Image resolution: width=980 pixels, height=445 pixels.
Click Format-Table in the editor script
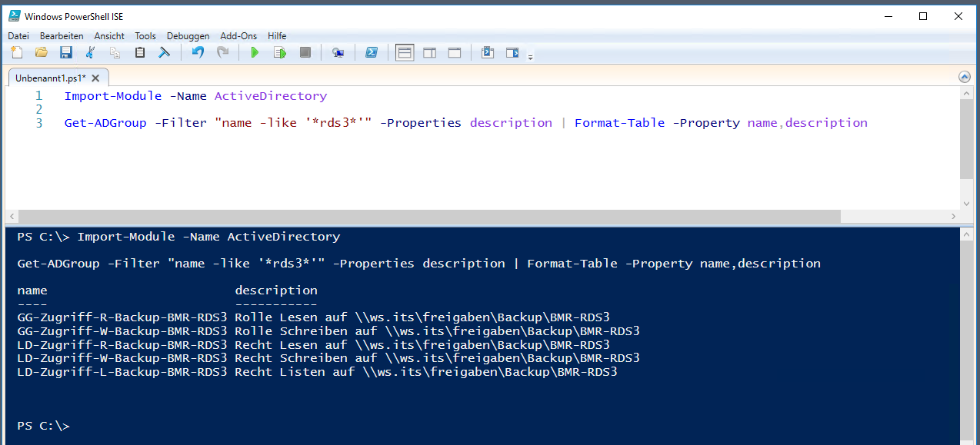619,122
